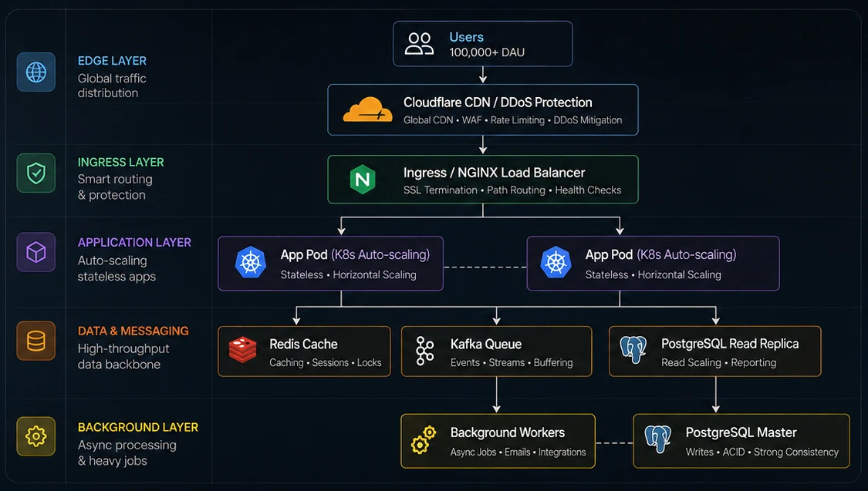Click "Ingress / NGINX Load Balancer" title
Image resolution: width=868 pixels, height=491 pixels.
click(x=494, y=173)
